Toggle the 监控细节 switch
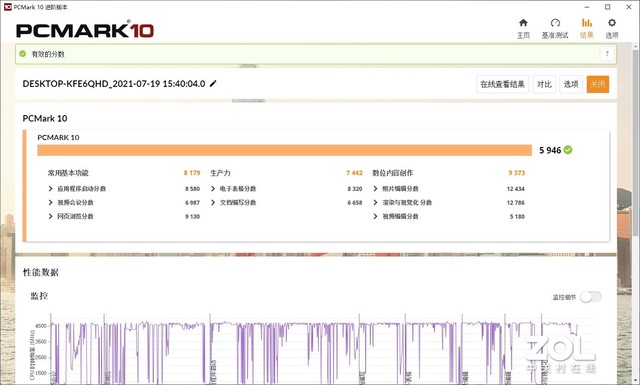 click(x=591, y=297)
